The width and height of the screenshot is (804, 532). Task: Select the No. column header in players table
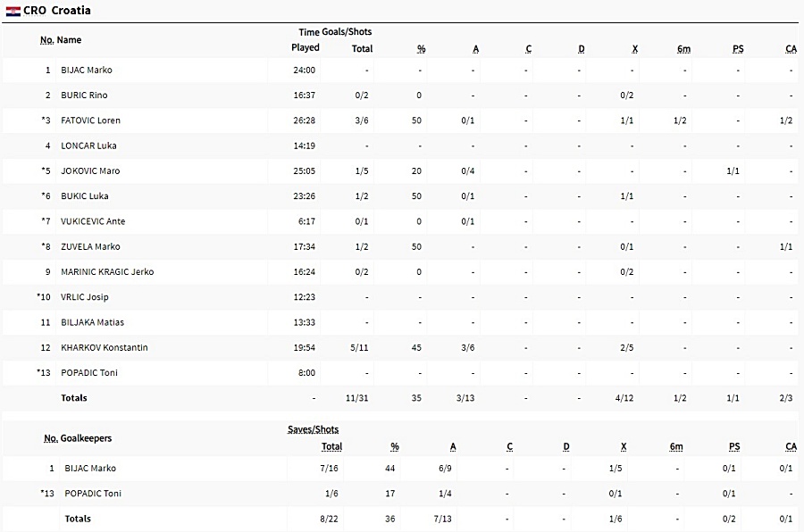tap(46, 40)
